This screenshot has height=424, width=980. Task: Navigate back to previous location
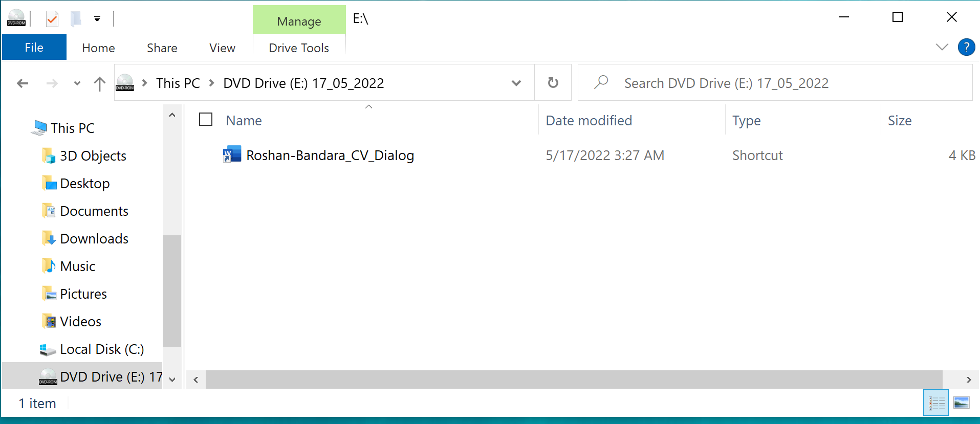point(23,83)
